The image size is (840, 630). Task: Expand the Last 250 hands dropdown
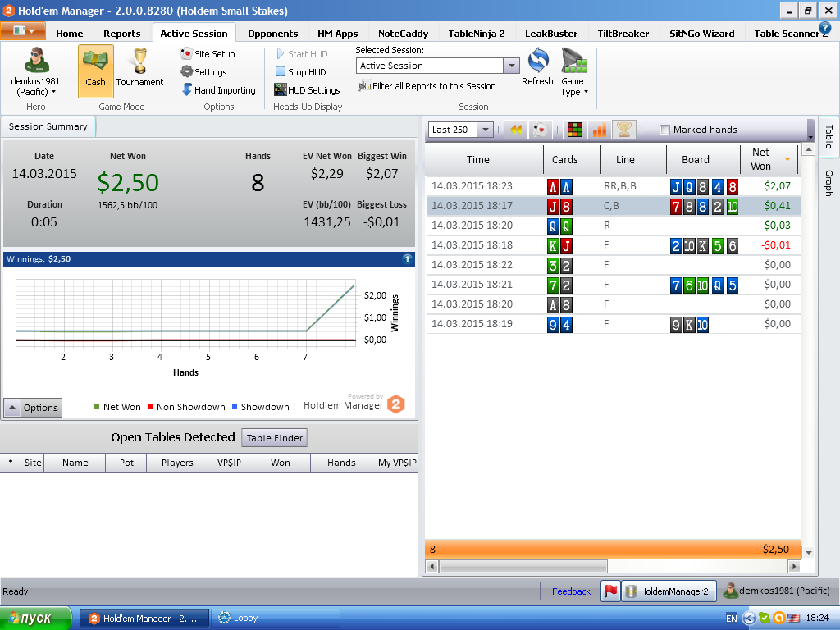pos(485,130)
